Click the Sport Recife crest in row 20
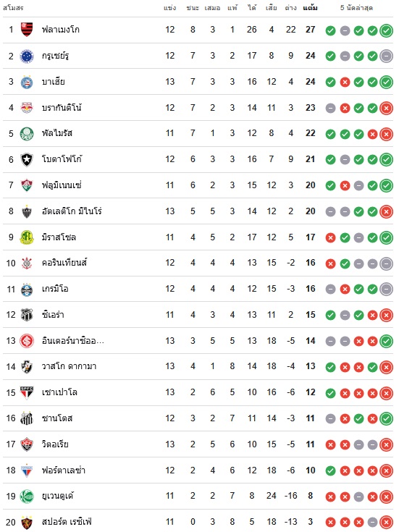The width and height of the screenshot is (399, 532). [x=27, y=522]
